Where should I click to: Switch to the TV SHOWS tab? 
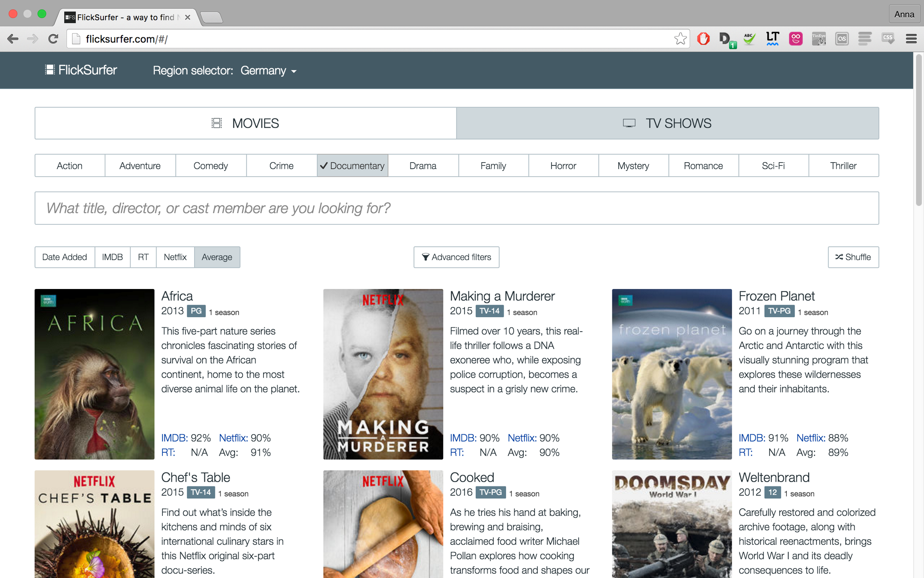pos(668,123)
